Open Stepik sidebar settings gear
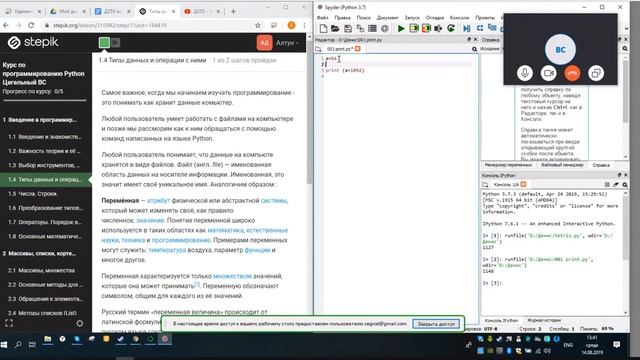 pos(80,323)
